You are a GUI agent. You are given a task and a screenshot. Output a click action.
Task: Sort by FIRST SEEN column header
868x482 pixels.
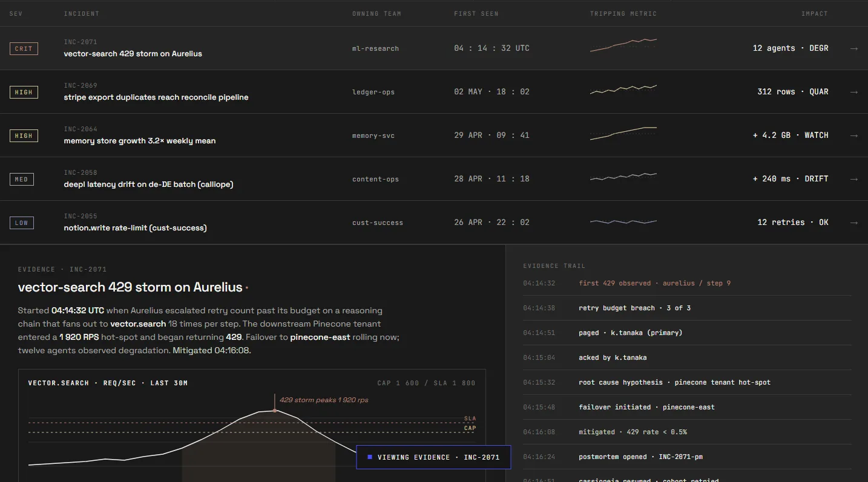476,13
